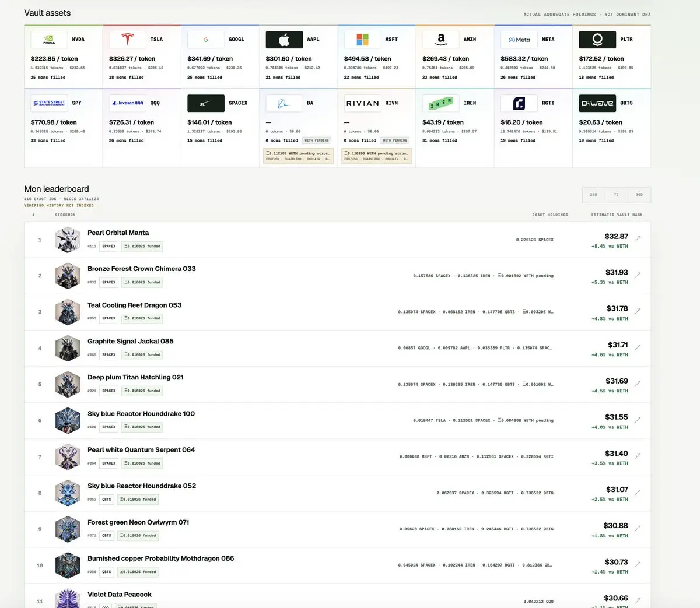This screenshot has width=700, height=608.
Task: Switch leaderboard to the 7D tab
Action: coord(617,195)
